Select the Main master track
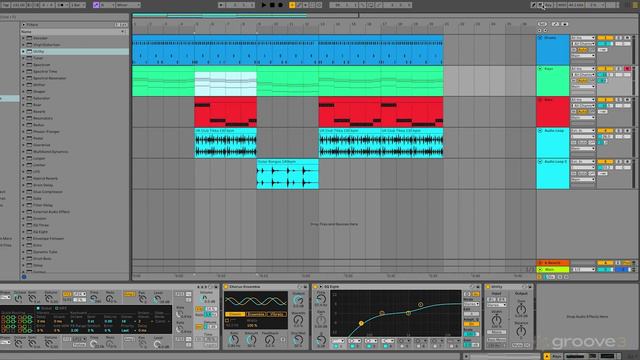The image size is (640, 360). pyautogui.click(x=553, y=269)
